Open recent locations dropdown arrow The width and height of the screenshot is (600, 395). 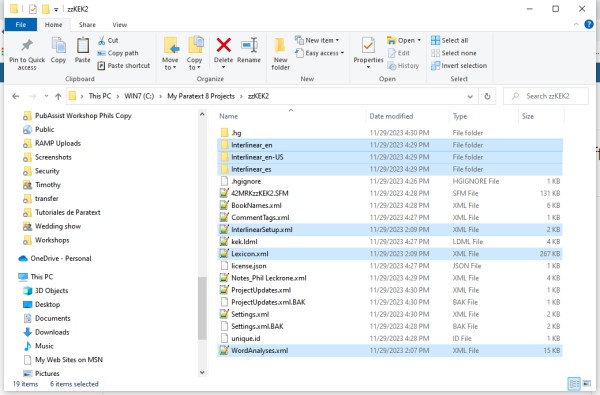click(x=46, y=96)
